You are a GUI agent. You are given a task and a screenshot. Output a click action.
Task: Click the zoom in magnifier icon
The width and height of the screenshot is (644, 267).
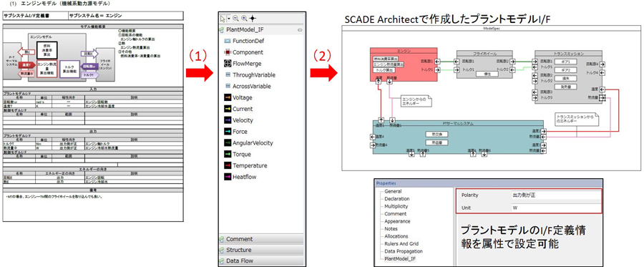[244, 19]
